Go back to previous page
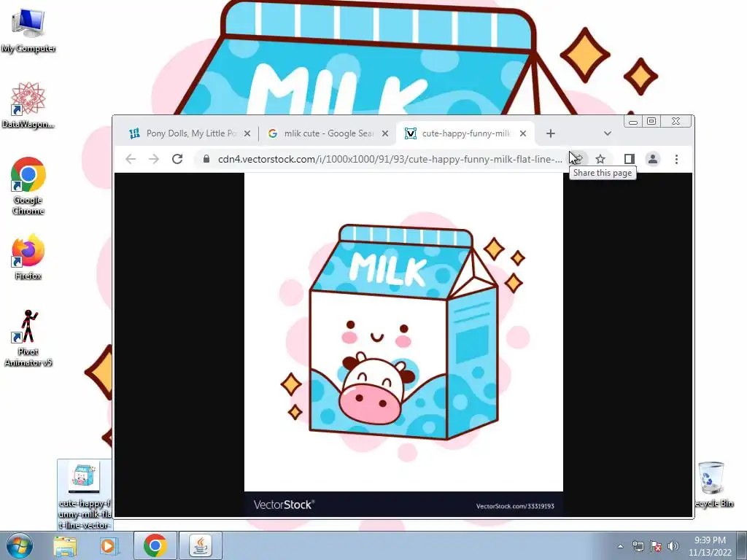The width and height of the screenshot is (747, 560). pos(131,159)
